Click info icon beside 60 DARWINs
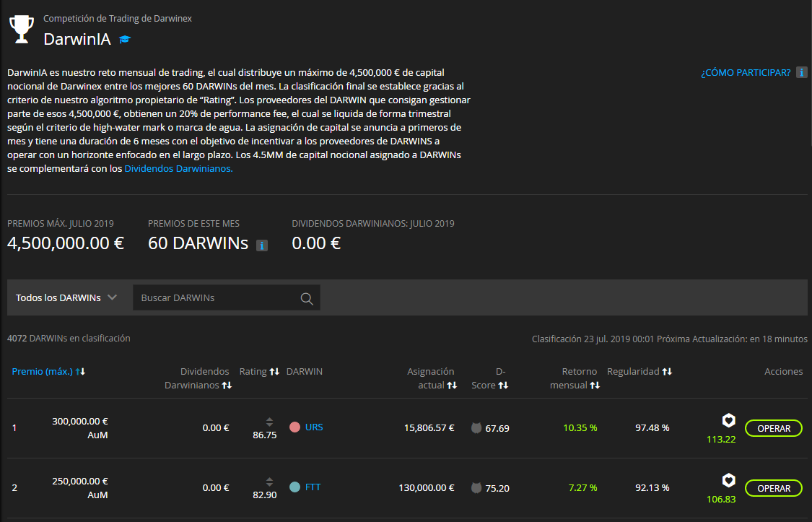The image size is (812, 522). (x=262, y=245)
